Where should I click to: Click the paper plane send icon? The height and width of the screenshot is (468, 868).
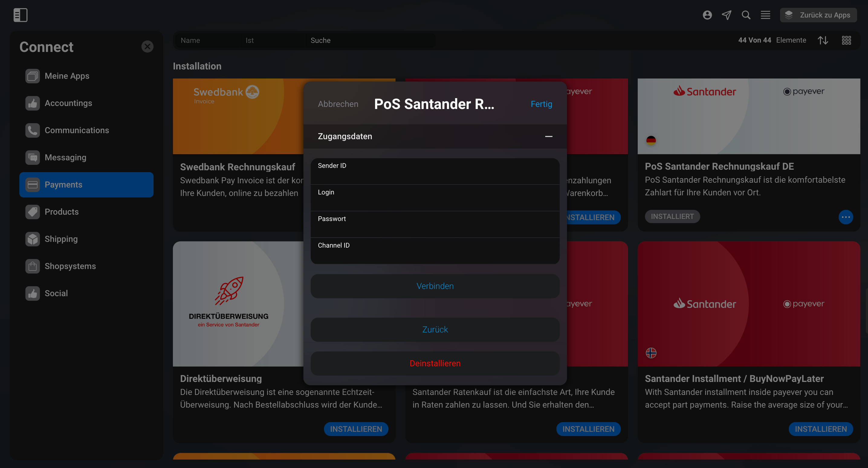tap(727, 15)
